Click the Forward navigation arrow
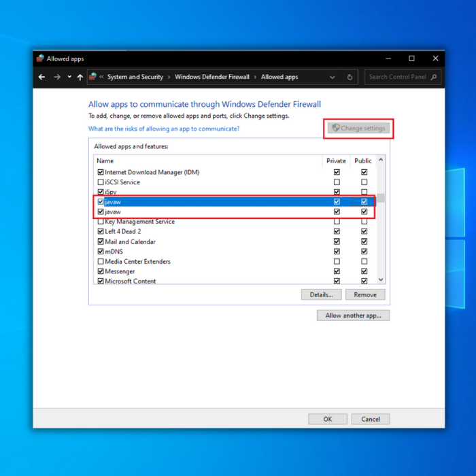Screen dimensions: 476x476 point(57,77)
